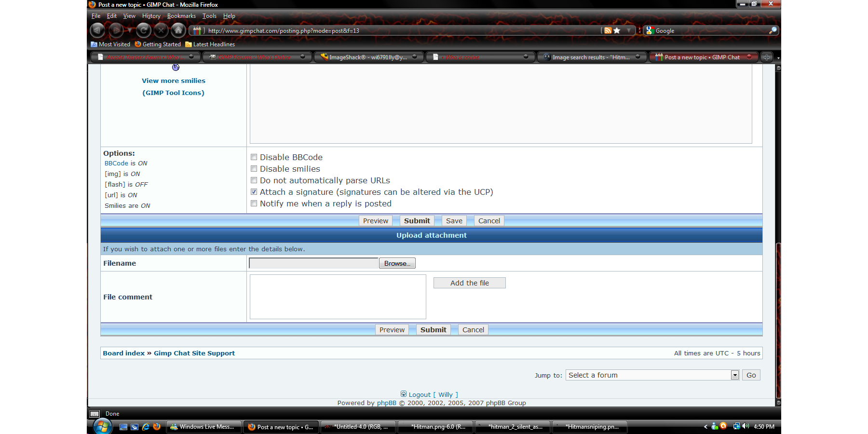Enable the Disable BBCode checkbox

click(254, 157)
